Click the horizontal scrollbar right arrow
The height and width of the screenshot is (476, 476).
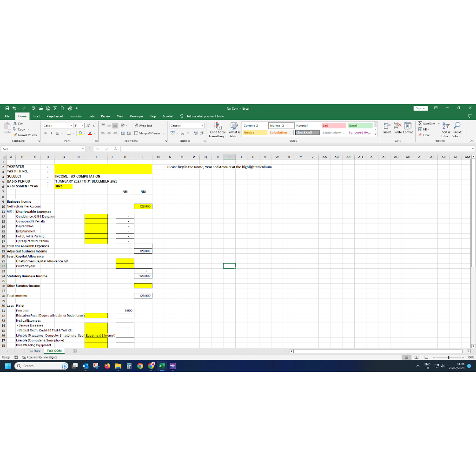(469, 351)
